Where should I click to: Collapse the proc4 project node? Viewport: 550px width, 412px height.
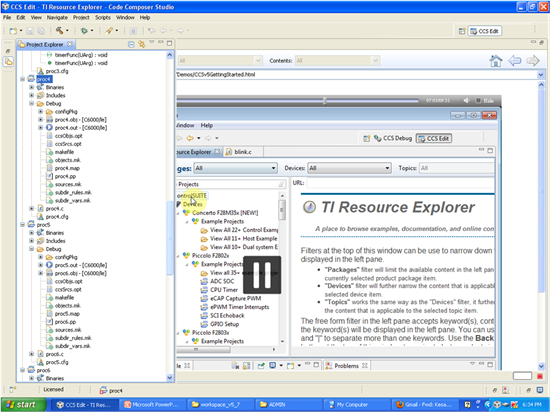[22, 79]
